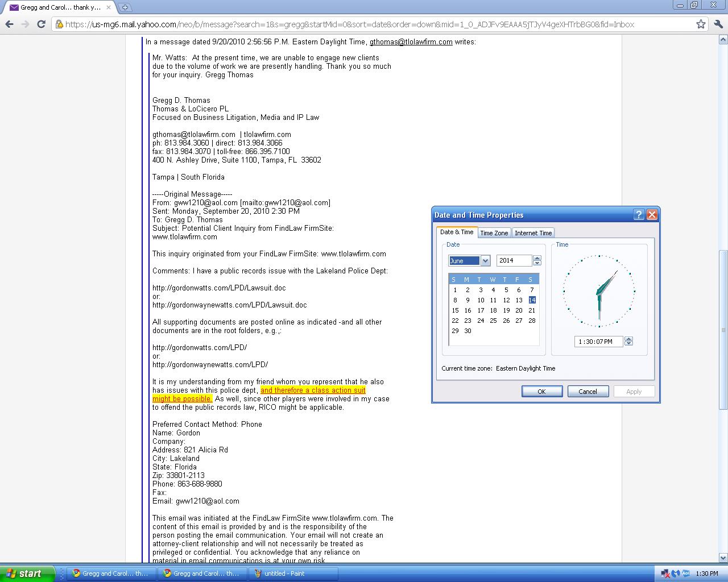The image size is (728, 582).
Task: Open a new tab button
Action: tap(125, 7)
